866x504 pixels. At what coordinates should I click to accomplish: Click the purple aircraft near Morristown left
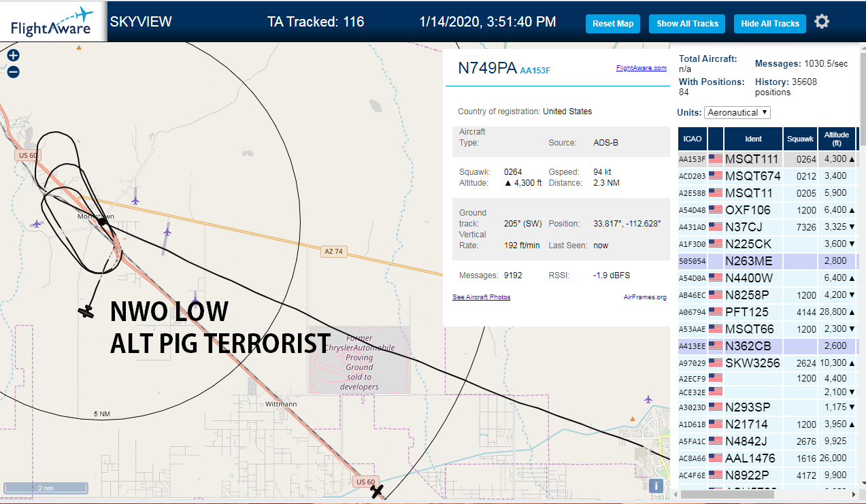(x=36, y=224)
